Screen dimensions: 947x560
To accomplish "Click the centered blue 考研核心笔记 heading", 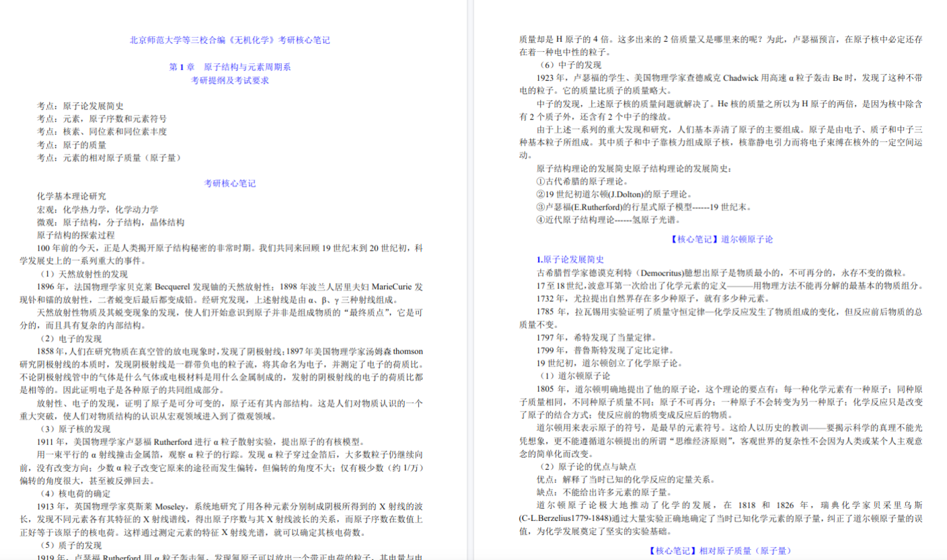I will [229, 184].
